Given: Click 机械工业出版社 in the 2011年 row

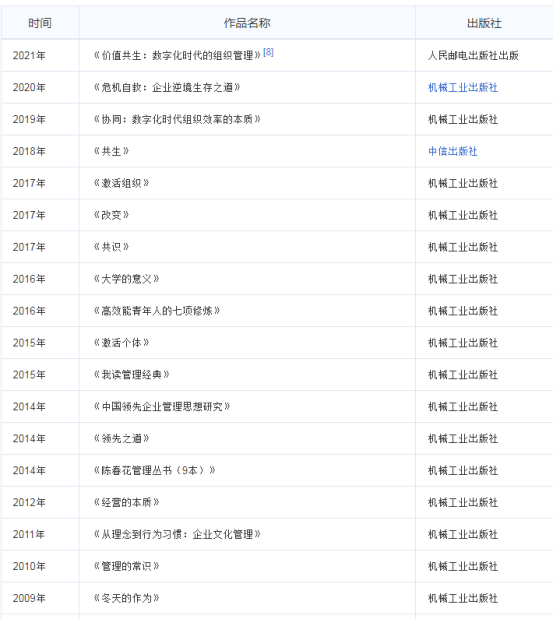Looking at the screenshot, I should pos(463,534).
